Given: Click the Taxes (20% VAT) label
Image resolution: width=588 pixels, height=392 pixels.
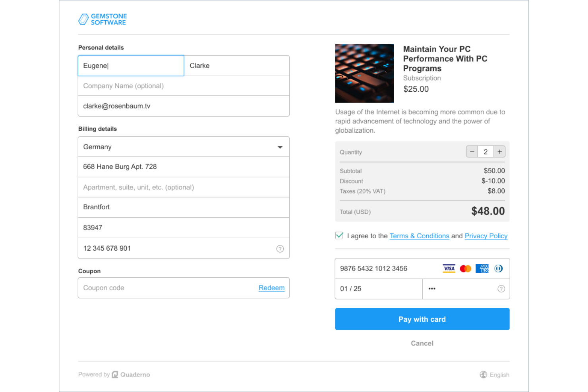Looking at the screenshot, I should point(362,191).
